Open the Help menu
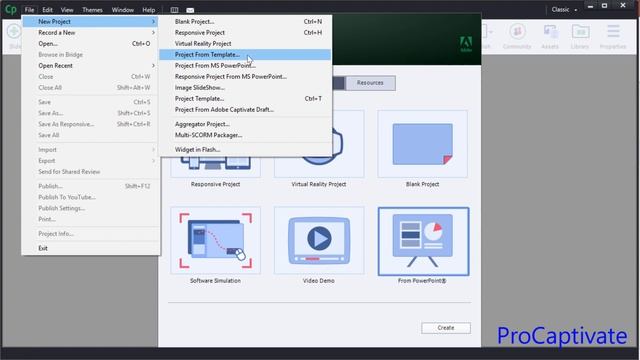The width and height of the screenshot is (640, 360). [149, 10]
